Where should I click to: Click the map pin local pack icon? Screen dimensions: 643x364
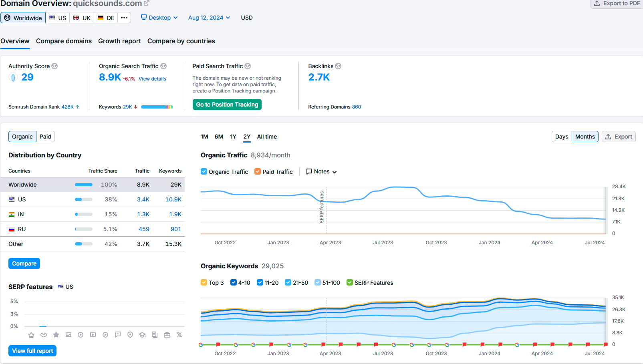click(130, 335)
